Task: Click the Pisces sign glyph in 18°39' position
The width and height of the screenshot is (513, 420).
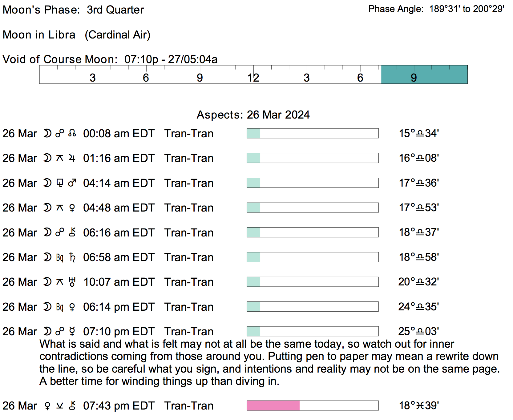Action: [x=420, y=406]
